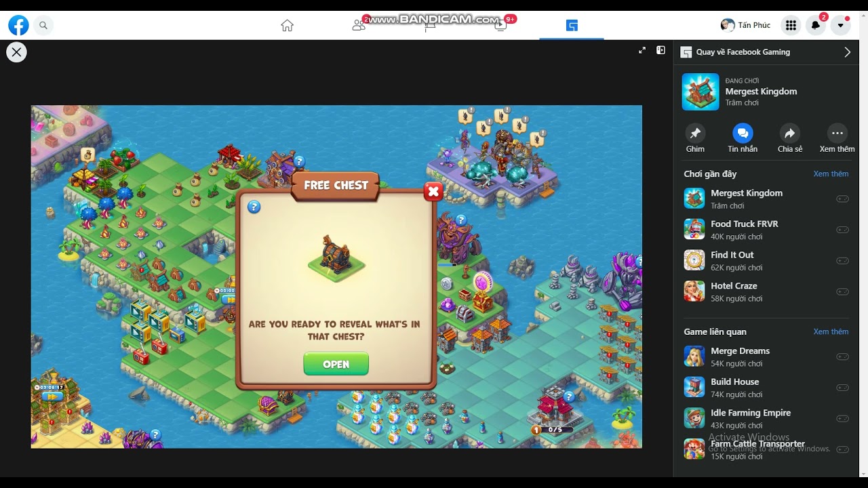Image resolution: width=868 pixels, height=488 pixels.
Task: Open the Friends tab icon
Action: [359, 26]
